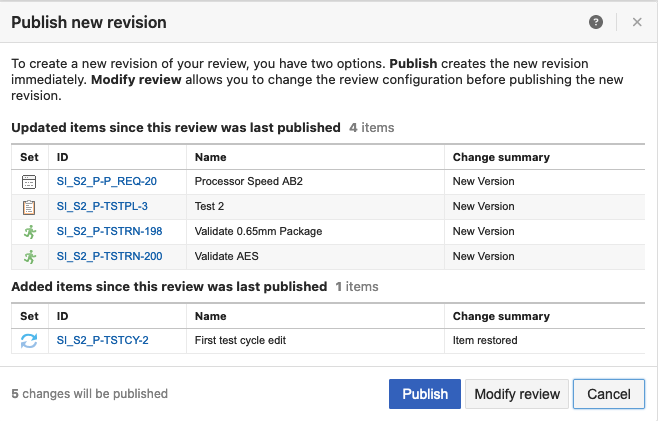Viewport: 658px width, 421px height.
Task: Click the First test cycle edit name cell
Action: point(240,340)
